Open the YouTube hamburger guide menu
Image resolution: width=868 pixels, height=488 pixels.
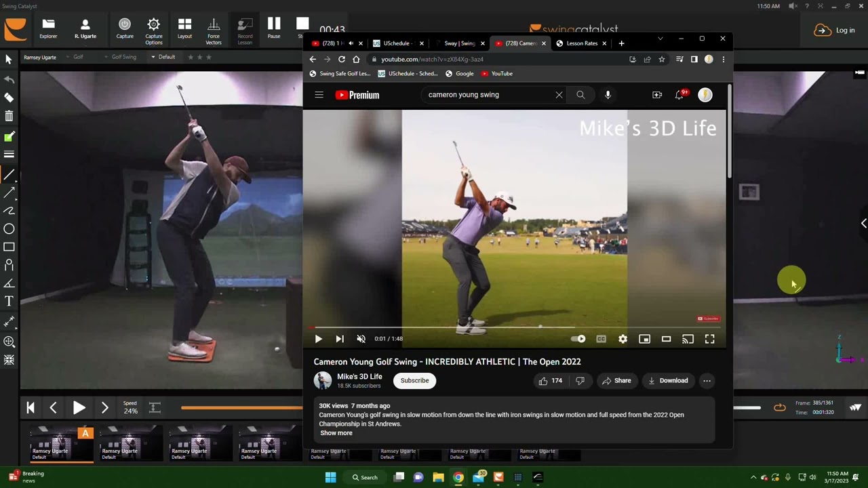click(x=319, y=95)
